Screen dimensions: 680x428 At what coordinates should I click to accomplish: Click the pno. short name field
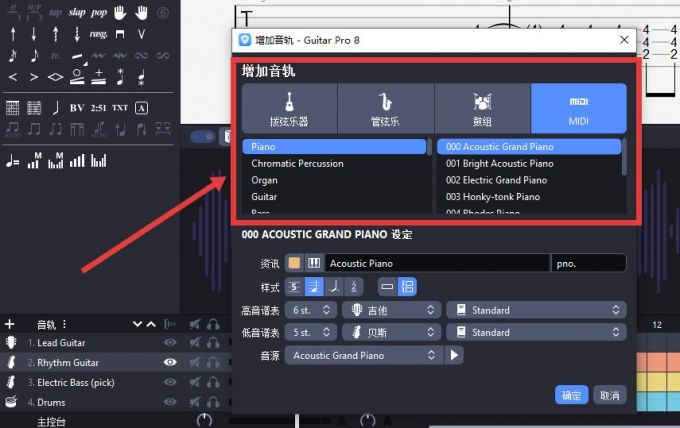(x=588, y=263)
